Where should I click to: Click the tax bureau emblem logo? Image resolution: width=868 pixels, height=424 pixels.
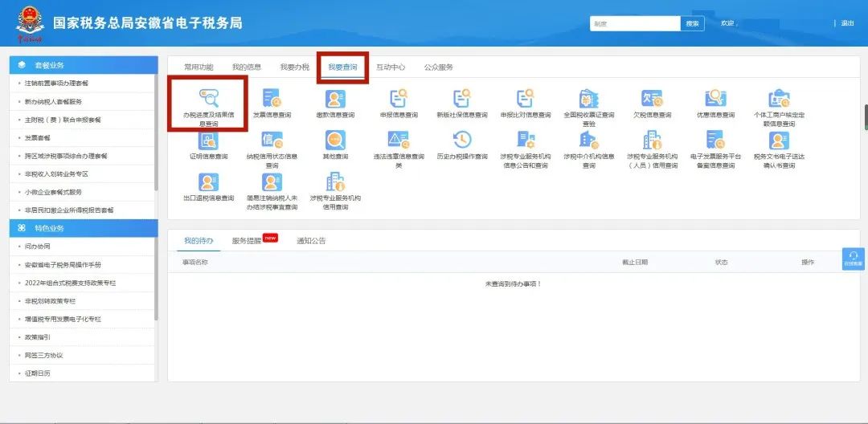coord(31,24)
